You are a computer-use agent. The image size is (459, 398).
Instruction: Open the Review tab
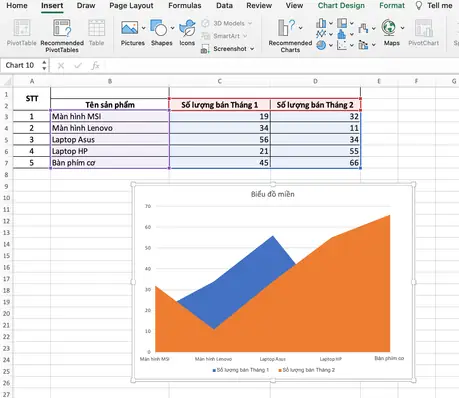[259, 6]
